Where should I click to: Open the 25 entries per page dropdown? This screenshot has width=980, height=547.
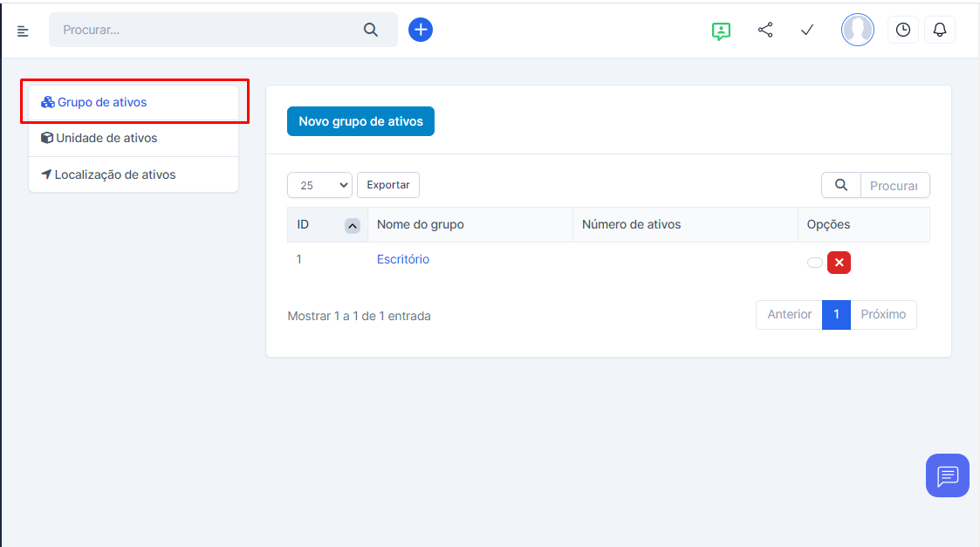(319, 185)
